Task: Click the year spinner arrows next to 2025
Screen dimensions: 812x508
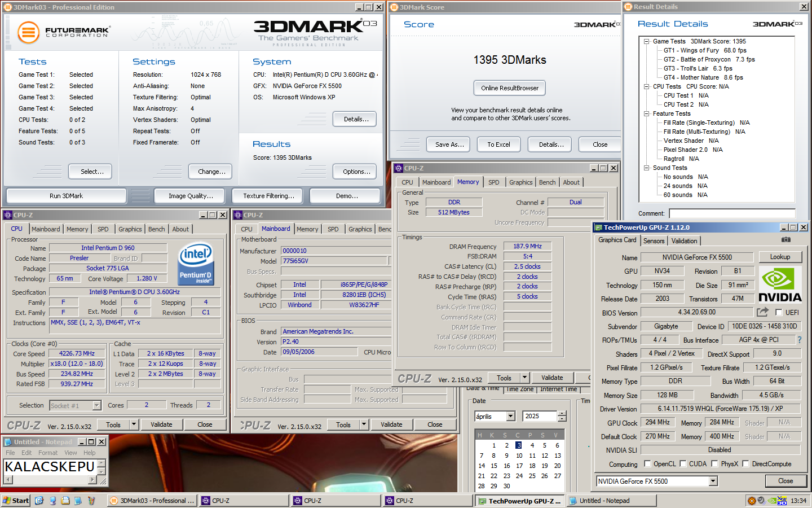Action: 562,416
